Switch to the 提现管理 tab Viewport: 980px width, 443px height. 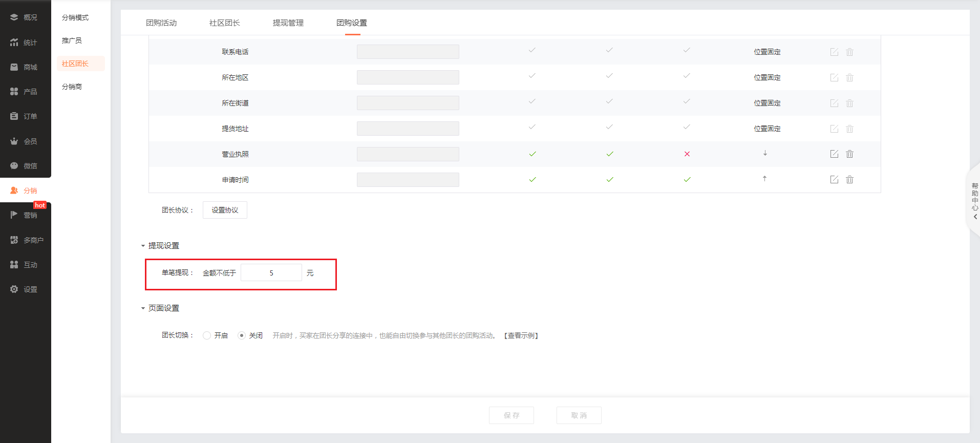click(x=288, y=23)
